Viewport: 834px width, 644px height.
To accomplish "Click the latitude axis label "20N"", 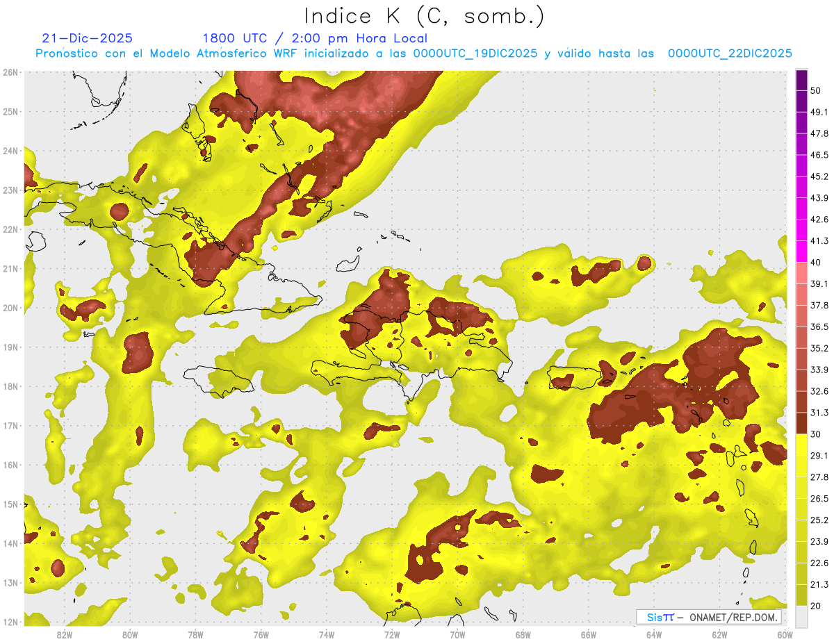I will pyautogui.click(x=10, y=308).
